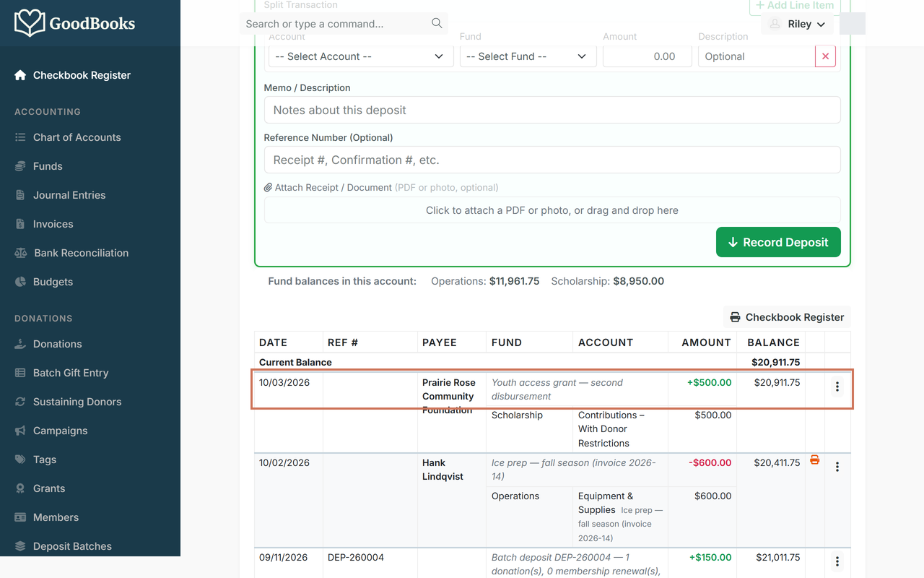Click the Journal Entries document icon
This screenshot has height=578, width=924.
click(20, 195)
